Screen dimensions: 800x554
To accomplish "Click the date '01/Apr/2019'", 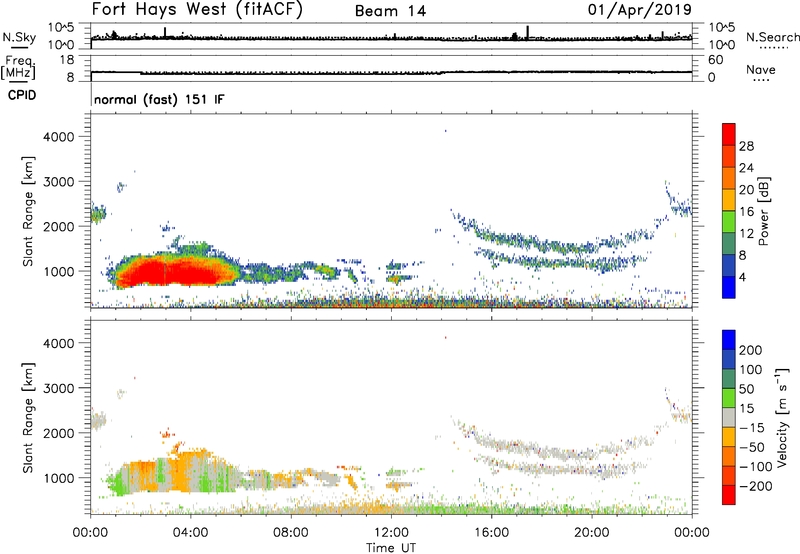I will (x=640, y=10).
